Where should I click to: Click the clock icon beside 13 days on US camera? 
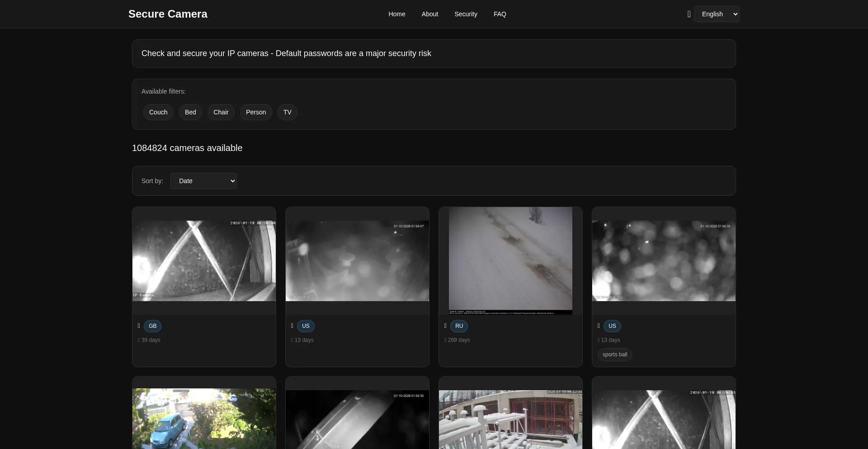click(292, 340)
